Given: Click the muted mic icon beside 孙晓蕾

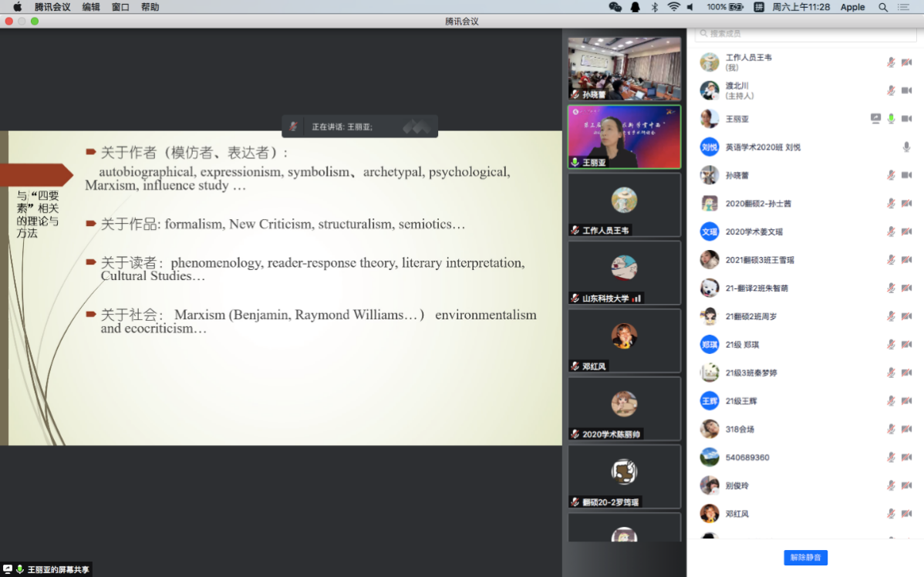Looking at the screenshot, I should pos(891,175).
